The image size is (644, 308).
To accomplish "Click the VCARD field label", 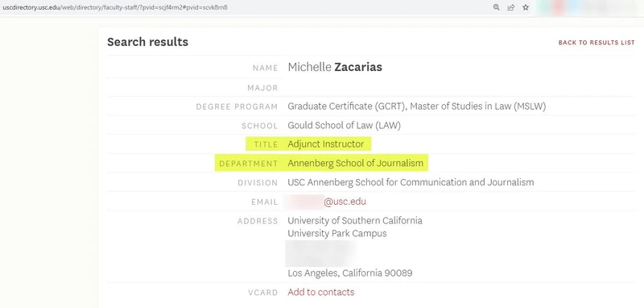I will pyautogui.click(x=263, y=293).
